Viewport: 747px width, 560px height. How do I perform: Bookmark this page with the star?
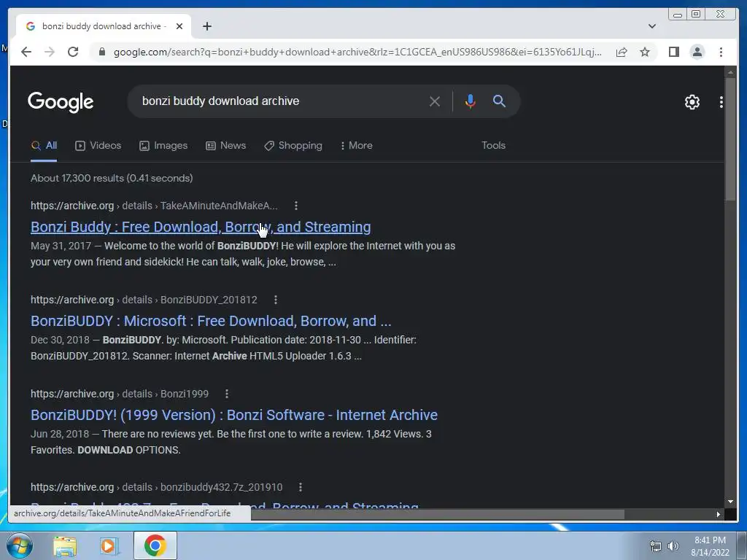pyautogui.click(x=645, y=52)
